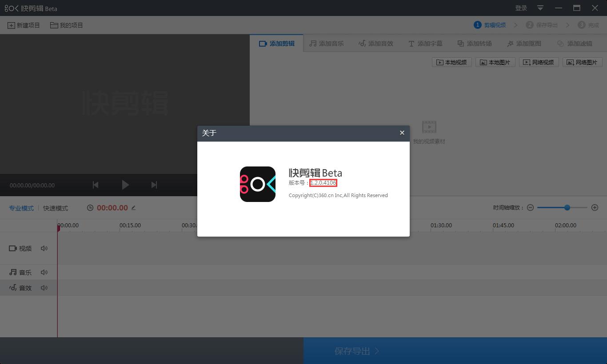Screen dimensions: 607x364
Task: Mute the music track speaker
Action: click(x=44, y=273)
